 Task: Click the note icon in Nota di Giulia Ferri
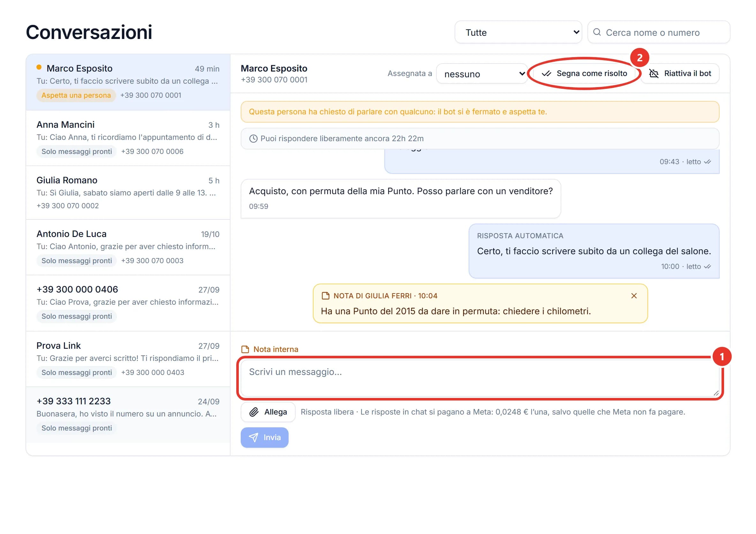click(325, 296)
